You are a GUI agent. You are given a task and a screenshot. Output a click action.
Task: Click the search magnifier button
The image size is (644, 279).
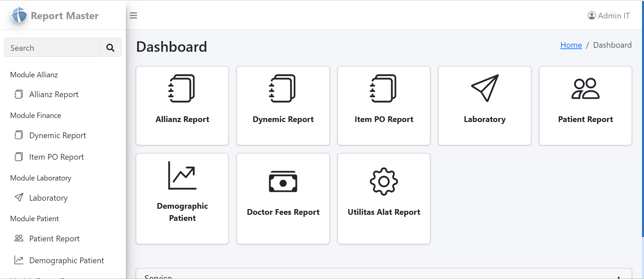coord(110,48)
